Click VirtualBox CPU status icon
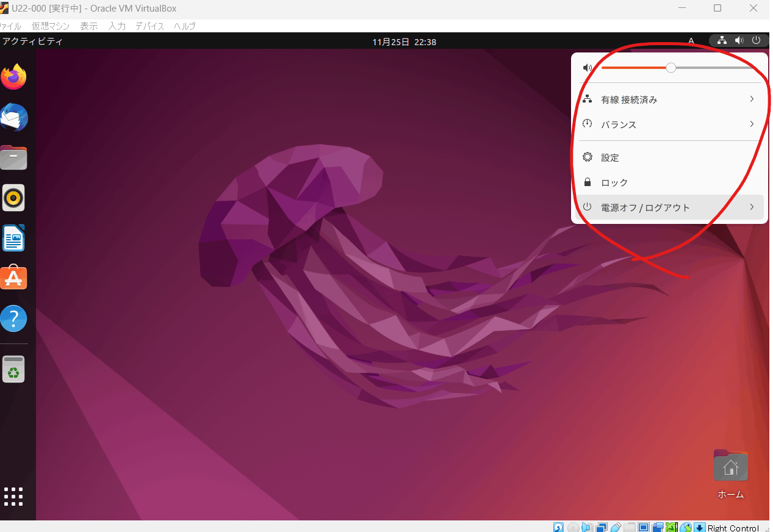This screenshot has width=773, height=532. point(672,527)
